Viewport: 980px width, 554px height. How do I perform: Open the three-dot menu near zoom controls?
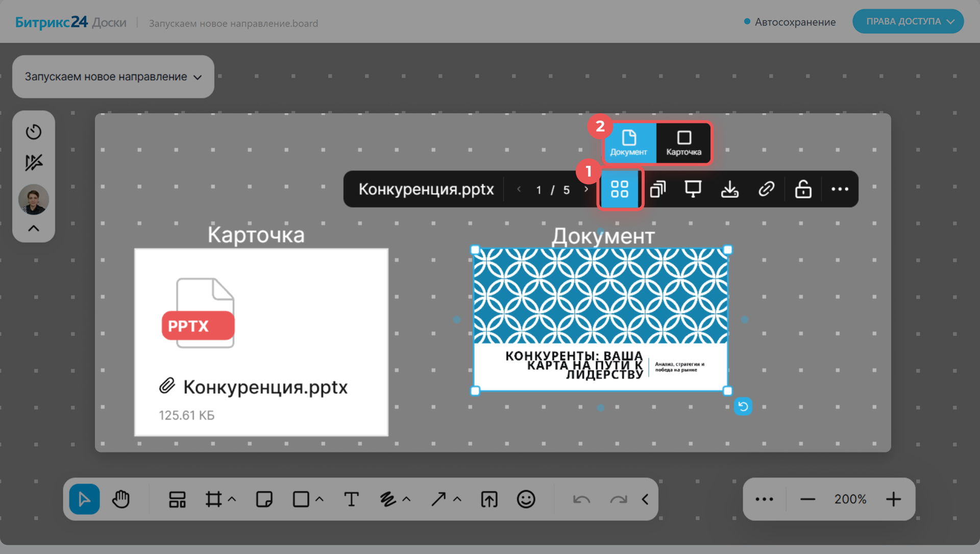[x=764, y=499]
